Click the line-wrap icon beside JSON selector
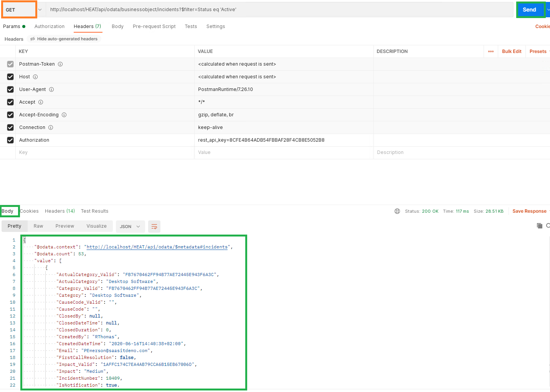This screenshot has height=392, width=550. [x=154, y=227]
